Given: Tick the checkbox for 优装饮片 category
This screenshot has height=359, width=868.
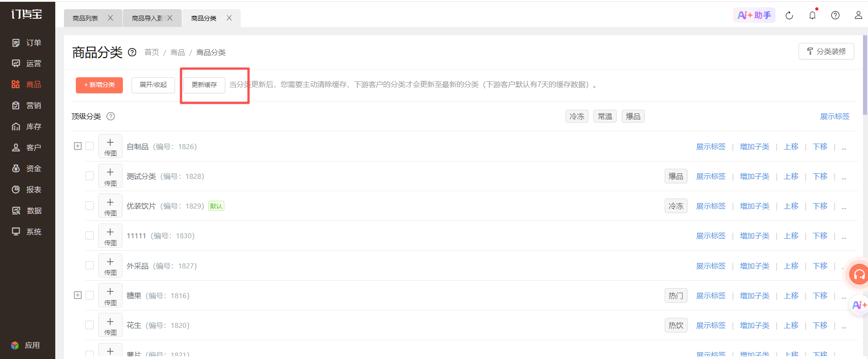Looking at the screenshot, I should [x=90, y=206].
